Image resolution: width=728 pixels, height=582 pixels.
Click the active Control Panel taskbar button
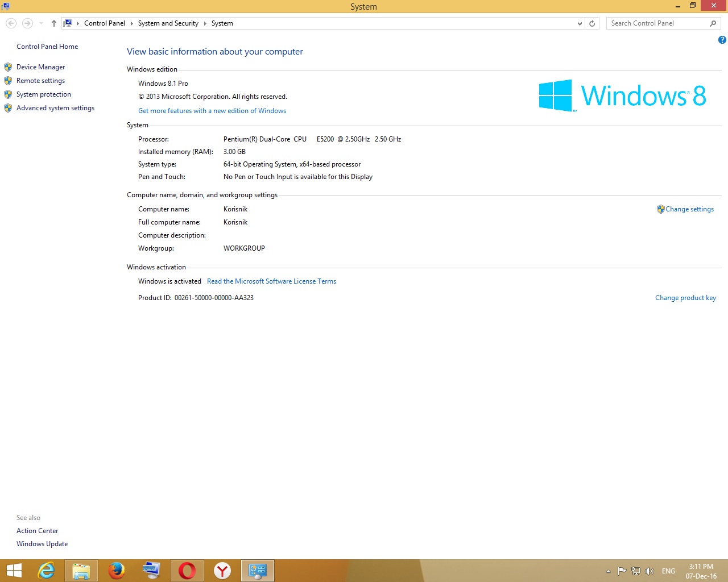click(258, 571)
